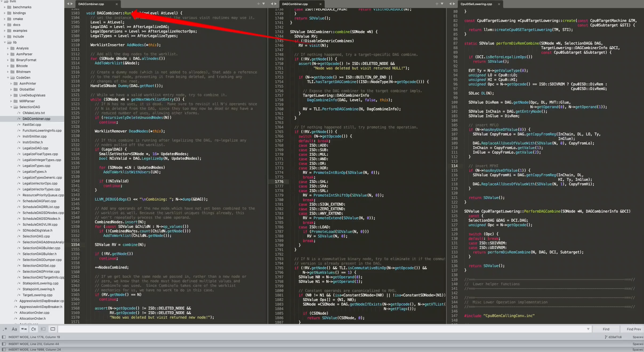
Task: Select the LiveDebugValues folder icon
Action: tap(15, 95)
